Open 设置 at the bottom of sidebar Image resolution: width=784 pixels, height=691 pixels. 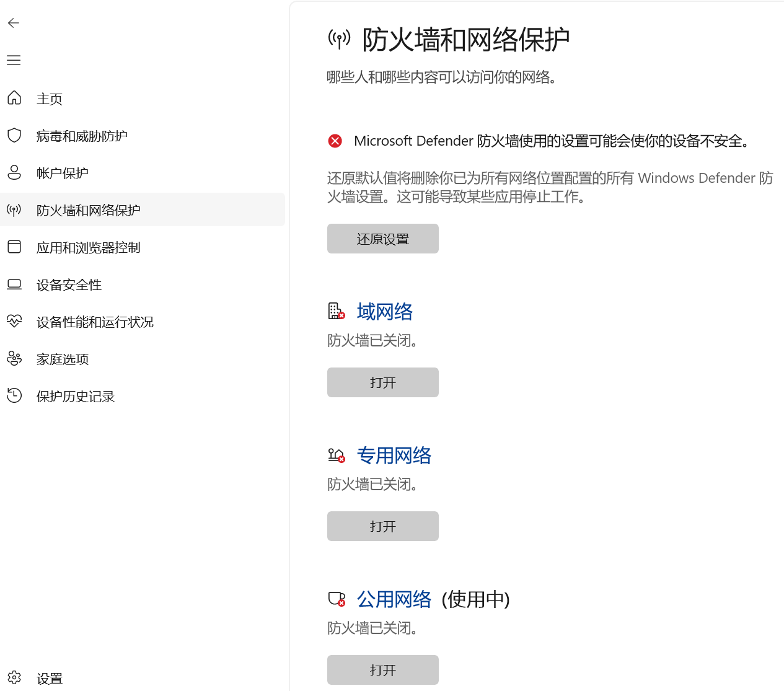pos(143,677)
